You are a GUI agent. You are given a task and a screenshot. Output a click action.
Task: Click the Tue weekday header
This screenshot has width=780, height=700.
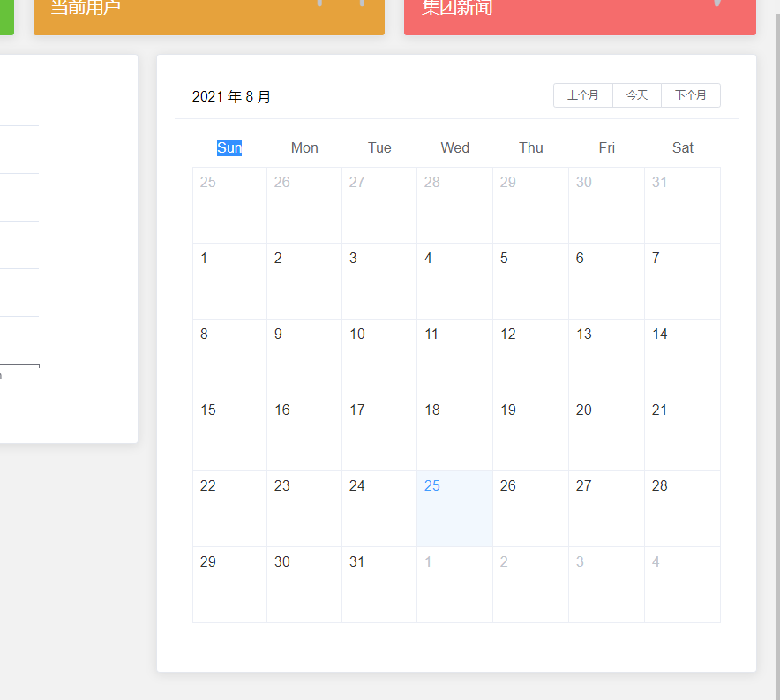pyautogui.click(x=379, y=147)
